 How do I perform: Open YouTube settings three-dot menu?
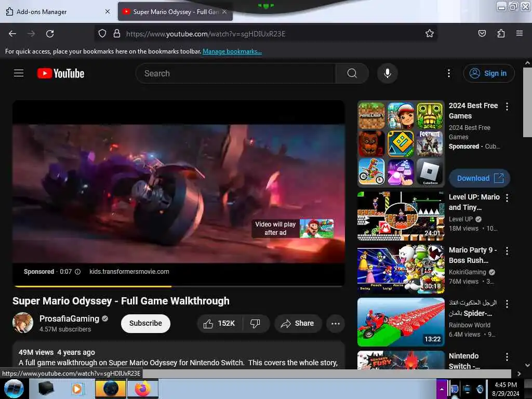coord(448,73)
